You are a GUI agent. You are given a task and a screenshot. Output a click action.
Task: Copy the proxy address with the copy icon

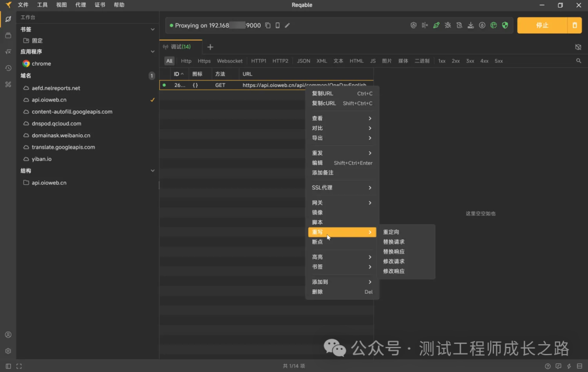[268, 26]
